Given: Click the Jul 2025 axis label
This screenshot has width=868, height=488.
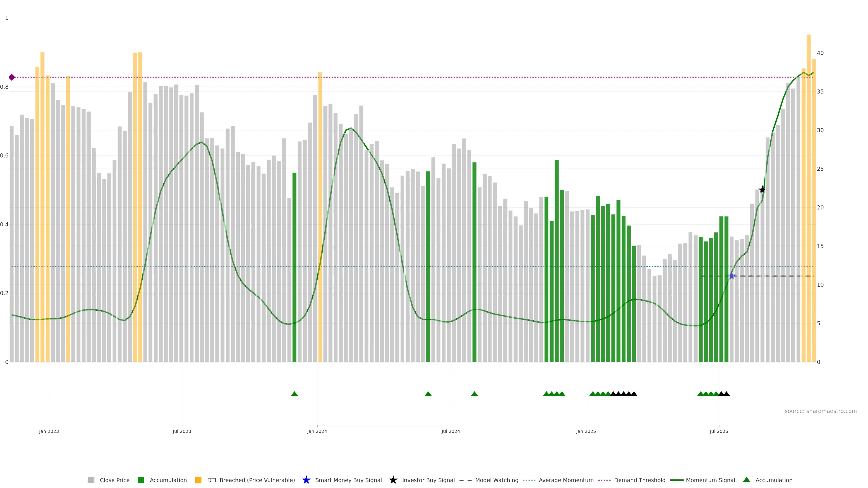Looking at the screenshot, I should click(719, 431).
